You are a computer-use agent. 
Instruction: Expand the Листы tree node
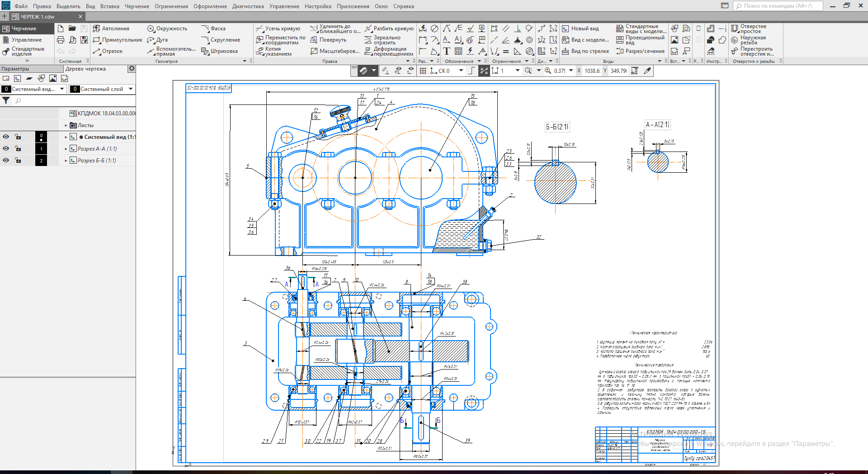point(66,125)
